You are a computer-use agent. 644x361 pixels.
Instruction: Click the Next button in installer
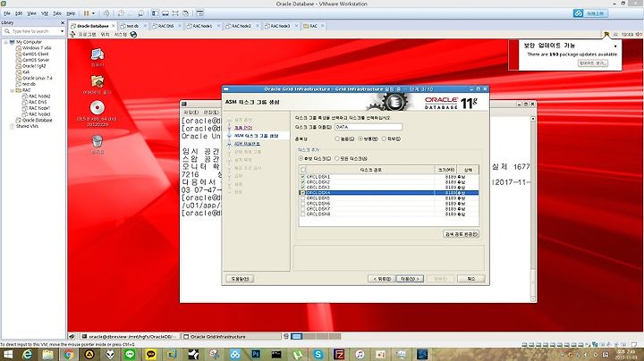pyautogui.click(x=410, y=279)
